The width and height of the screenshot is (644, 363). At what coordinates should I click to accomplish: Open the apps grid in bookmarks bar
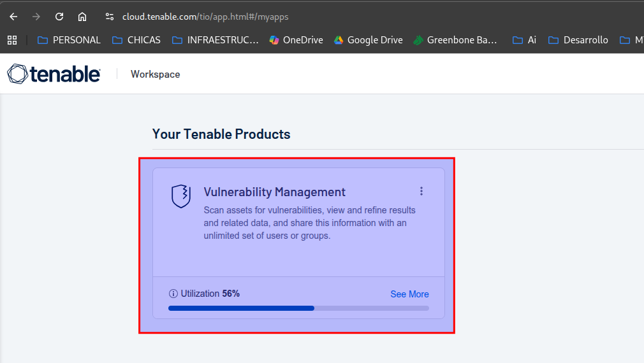(12, 40)
